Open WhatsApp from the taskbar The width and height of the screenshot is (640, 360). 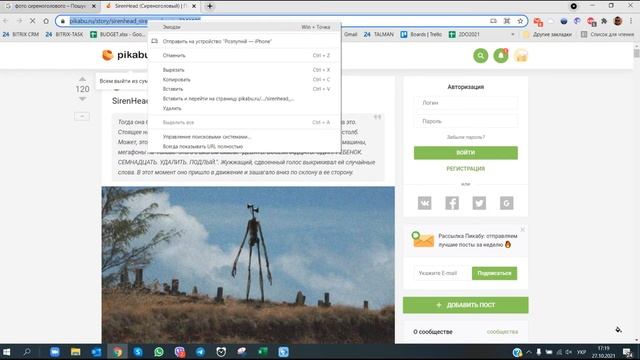[159, 351]
